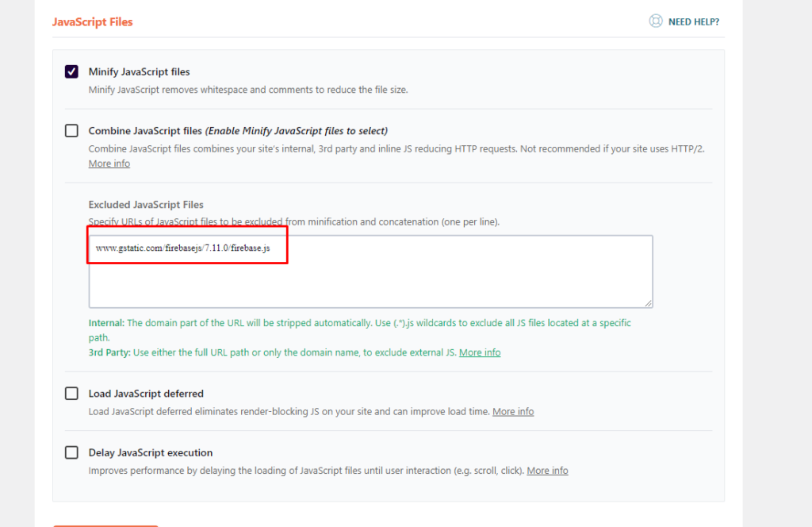This screenshot has height=527, width=812.
Task: Open More info under Combine JavaScript files
Action: 109,163
